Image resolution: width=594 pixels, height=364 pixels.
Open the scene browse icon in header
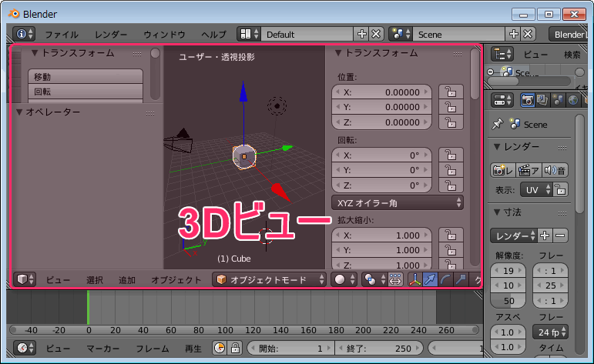pyautogui.click(x=401, y=34)
